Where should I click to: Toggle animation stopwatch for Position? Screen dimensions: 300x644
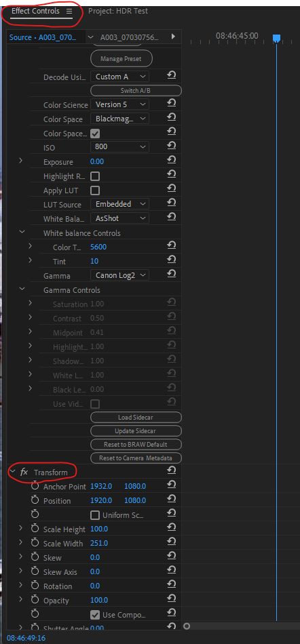35,500
